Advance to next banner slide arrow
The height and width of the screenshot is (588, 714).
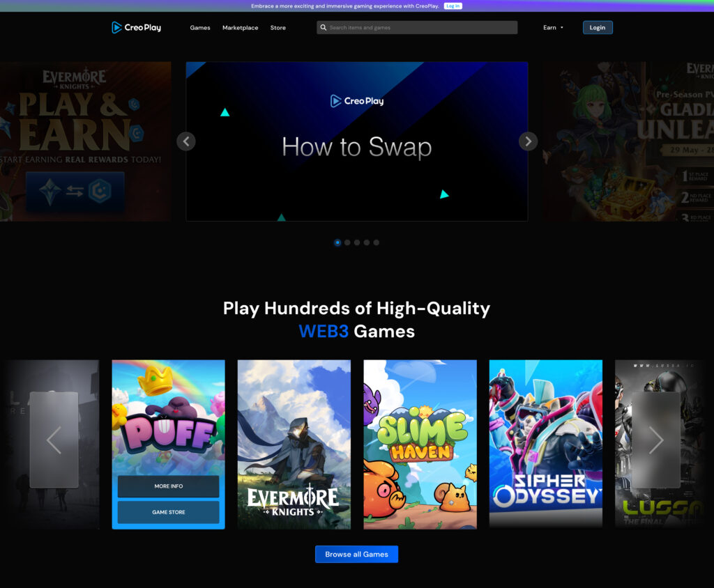click(x=529, y=141)
